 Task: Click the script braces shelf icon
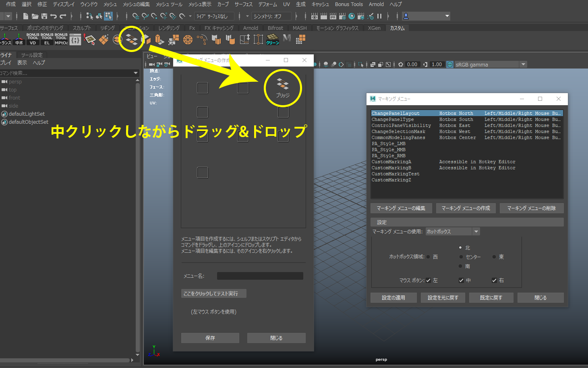click(75, 39)
